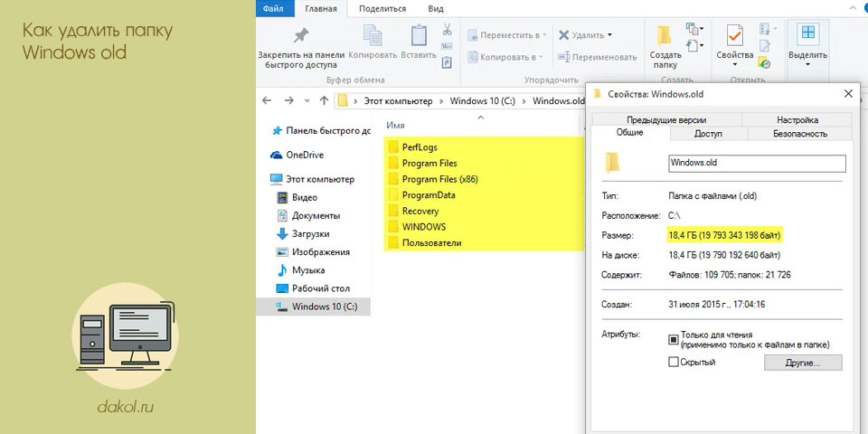Click the Имя column header

coord(395,126)
